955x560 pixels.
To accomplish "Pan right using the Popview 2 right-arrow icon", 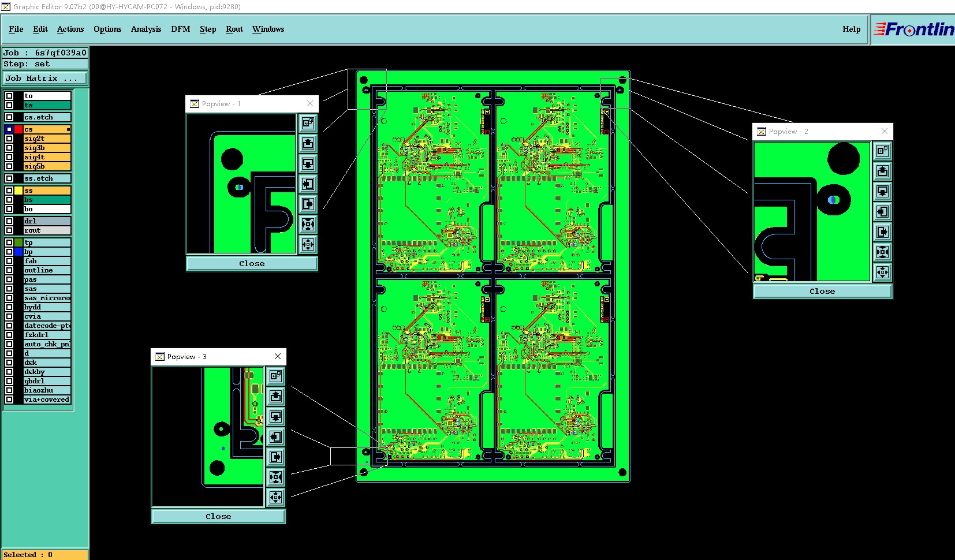I will 882,232.
